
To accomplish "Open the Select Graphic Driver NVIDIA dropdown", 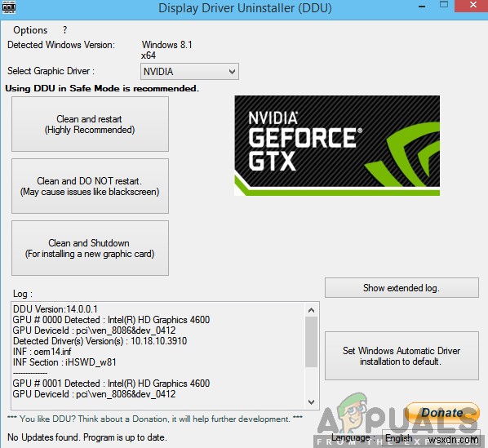I will (x=189, y=72).
